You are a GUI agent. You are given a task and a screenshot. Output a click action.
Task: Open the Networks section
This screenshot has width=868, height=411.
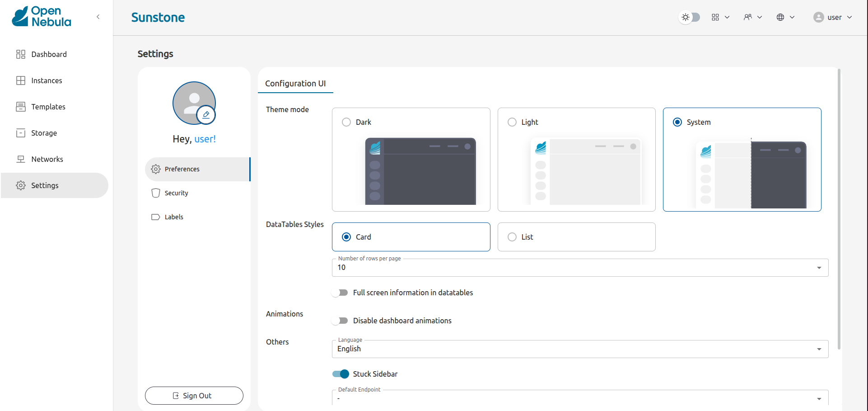coord(47,159)
